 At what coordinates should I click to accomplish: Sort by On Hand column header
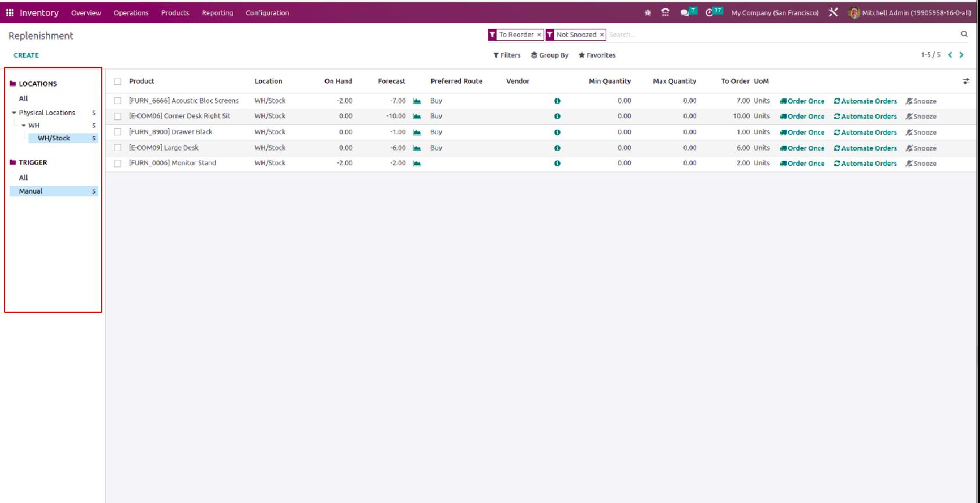pyautogui.click(x=338, y=81)
